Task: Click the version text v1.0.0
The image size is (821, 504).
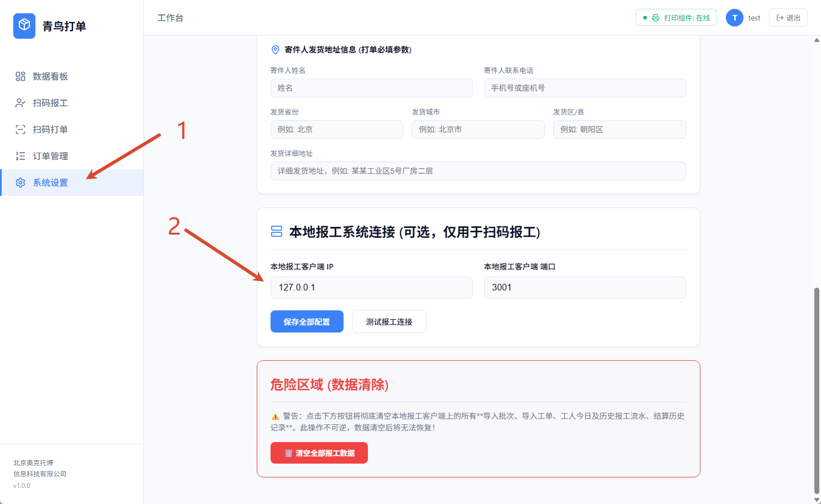Action: tap(22, 486)
